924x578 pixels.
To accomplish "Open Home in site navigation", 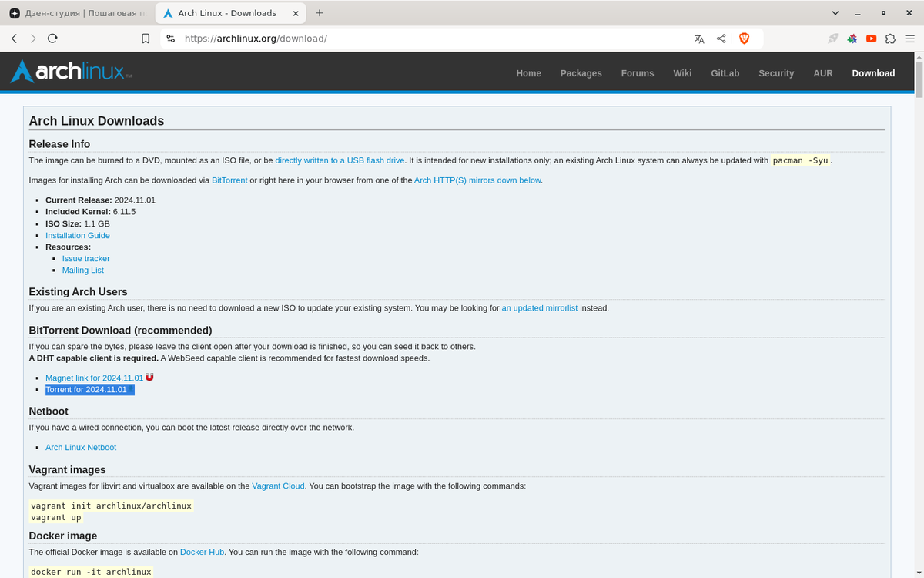I will (529, 73).
